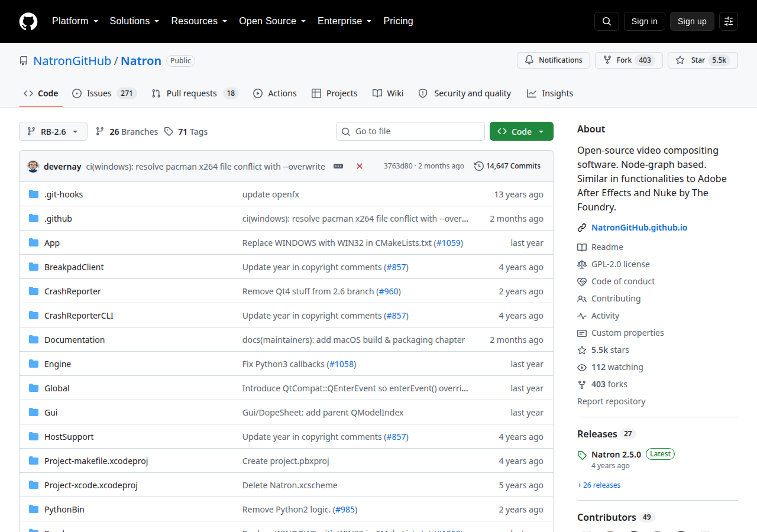Open the RB-2.6 branch selector dropdown

(x=53, y=131)
